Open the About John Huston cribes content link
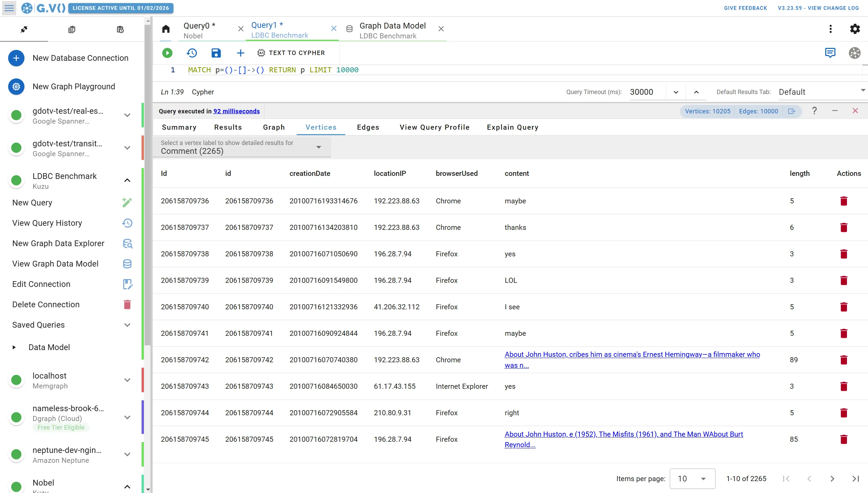The width and height of the screenshot is (868, 493). 632,360
